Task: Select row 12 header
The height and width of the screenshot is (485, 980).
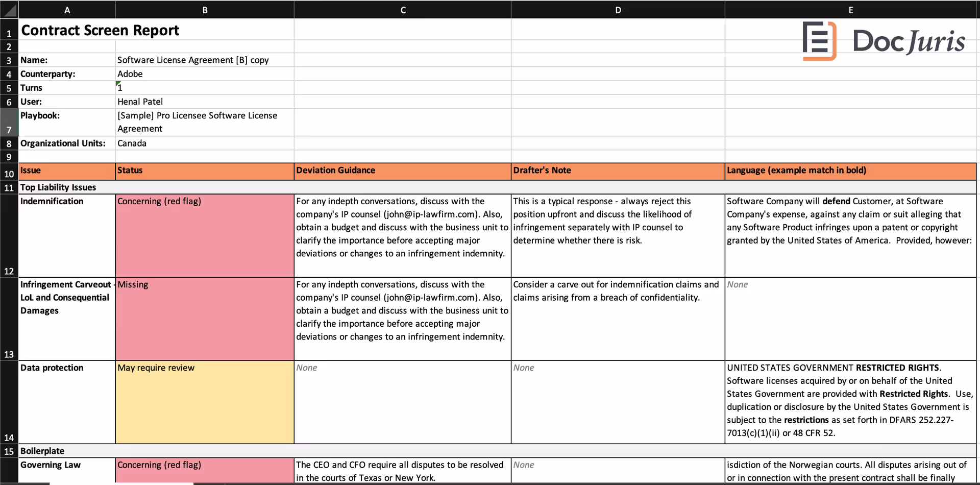Action: tap(9, 236)
